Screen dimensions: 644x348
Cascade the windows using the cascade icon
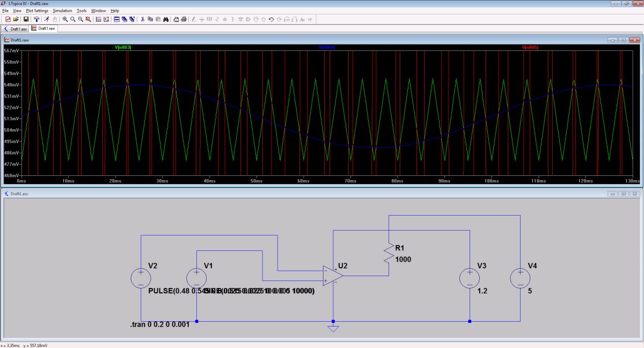[x=125, y=19]
